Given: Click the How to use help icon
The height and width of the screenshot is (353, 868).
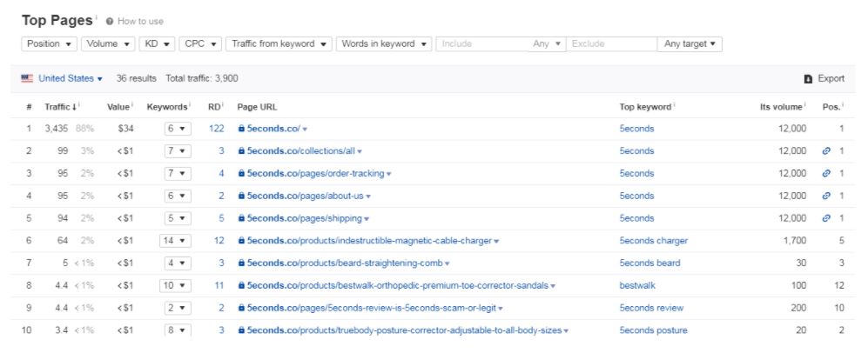Looking at the screenshot, I should [x=111, y=21].
